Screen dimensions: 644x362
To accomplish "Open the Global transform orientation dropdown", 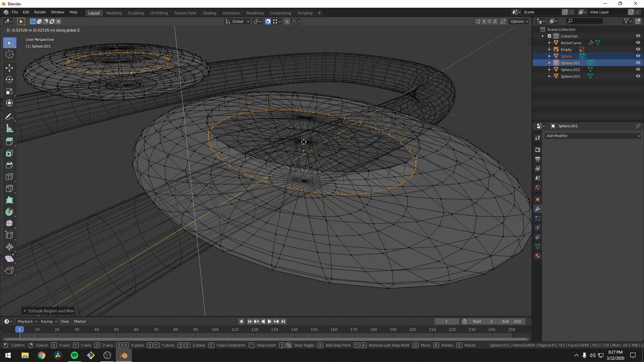I will 237,21.
